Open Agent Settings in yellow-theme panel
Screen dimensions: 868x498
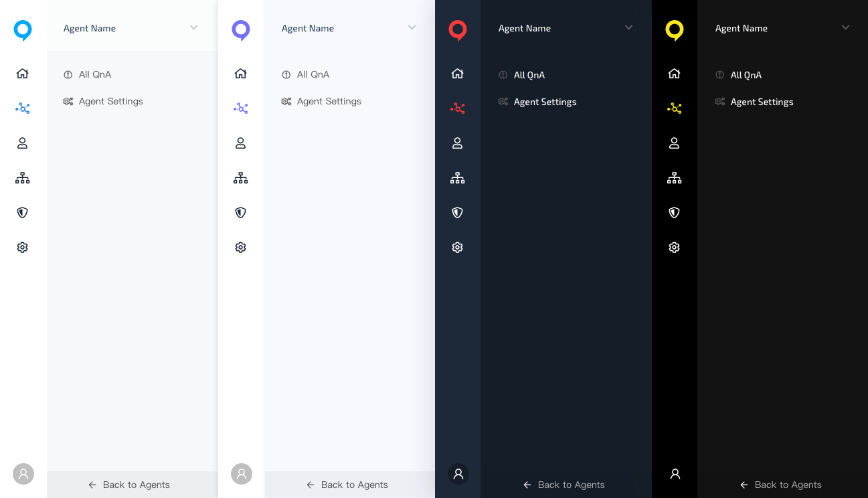click(x=762, y=102)
